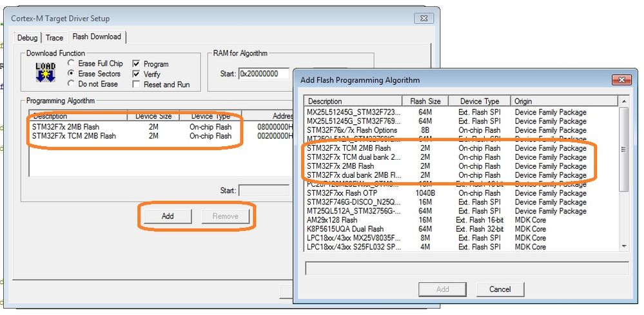
Task: Click the Origin column header
Action: (x=564, y=101)
